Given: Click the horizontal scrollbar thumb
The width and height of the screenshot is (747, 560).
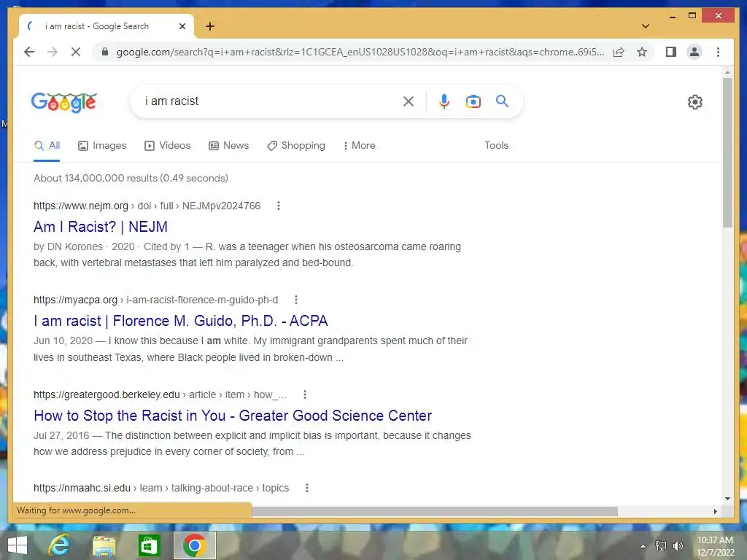Looking at the screenshot, I should tap(435, 511).
